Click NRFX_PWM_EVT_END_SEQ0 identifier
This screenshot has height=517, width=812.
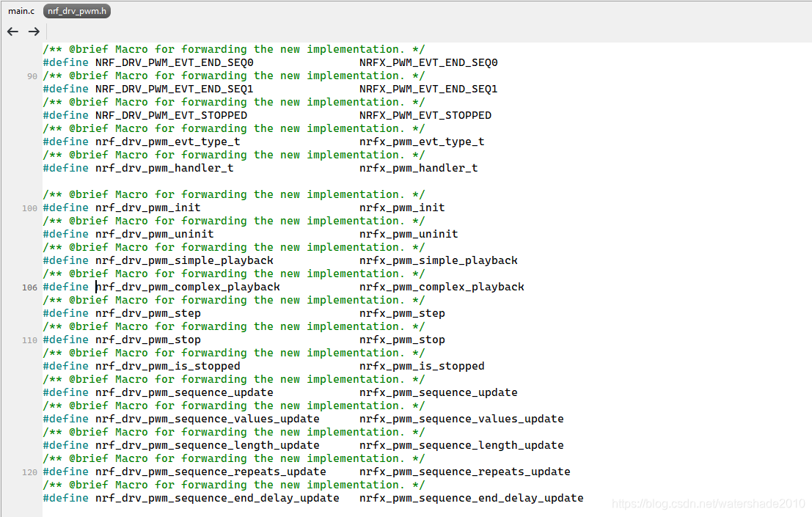click(x=428, y=62)
